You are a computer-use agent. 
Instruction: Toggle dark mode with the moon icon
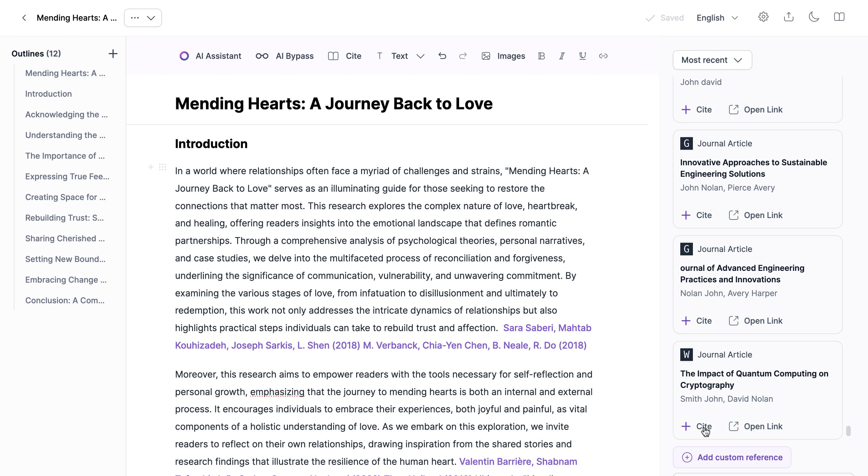814,17
